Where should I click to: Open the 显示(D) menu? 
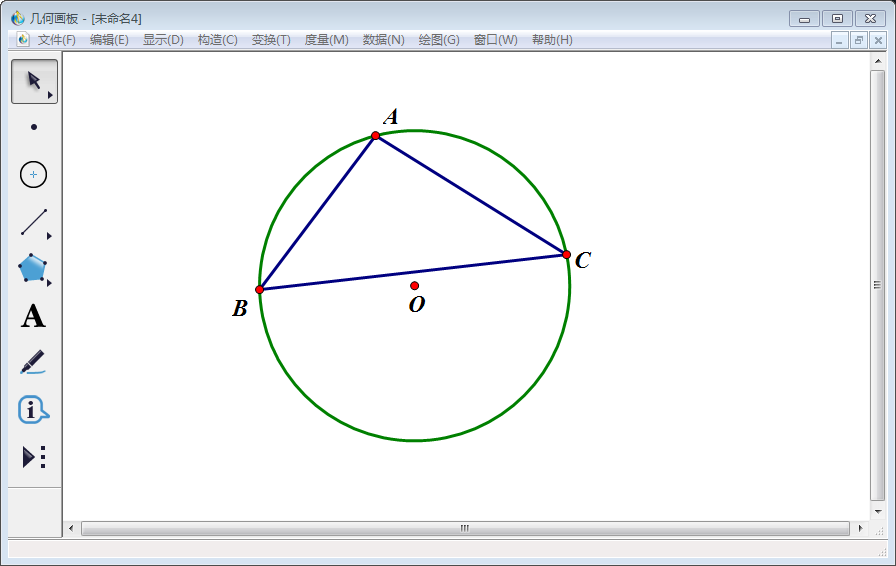(163, 39)
